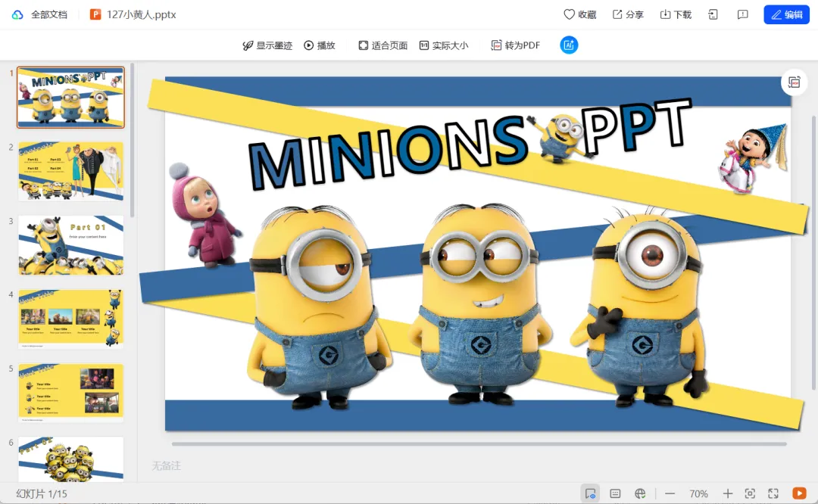Select slide 6 thumbnail
The height and width of the screenshot is (504, 818).
[x=71, y=459]
